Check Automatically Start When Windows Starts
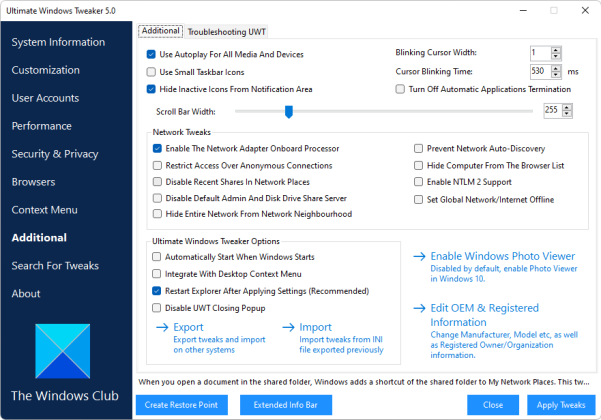Image resolution: width=601 pixels, height=420 pixels. click(156, 257)
